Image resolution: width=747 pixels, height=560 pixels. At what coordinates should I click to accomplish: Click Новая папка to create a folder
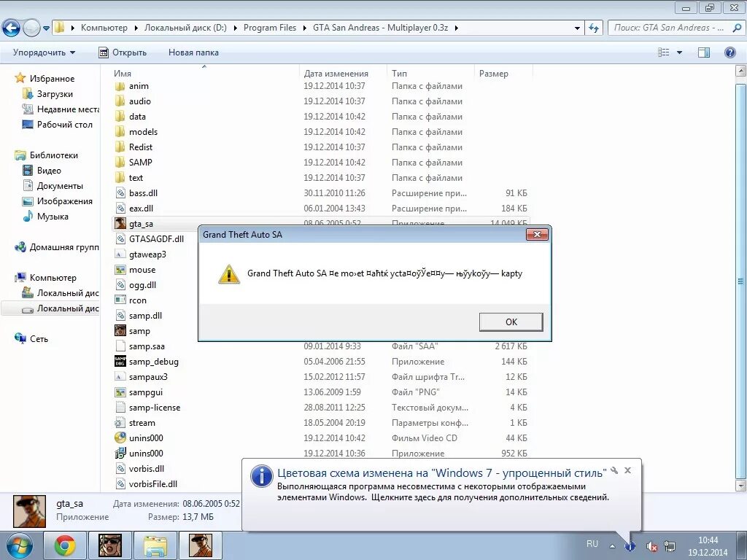[193, 52]
